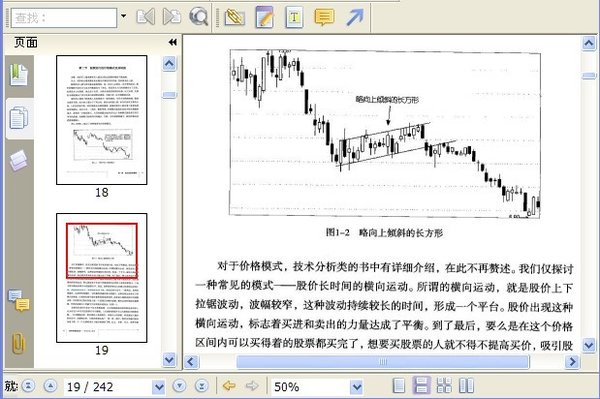The height and width of the screenshot is (399, 600).
Task: Click the thumbnail panel scrollbar handle
Action: tap(169, 95)
